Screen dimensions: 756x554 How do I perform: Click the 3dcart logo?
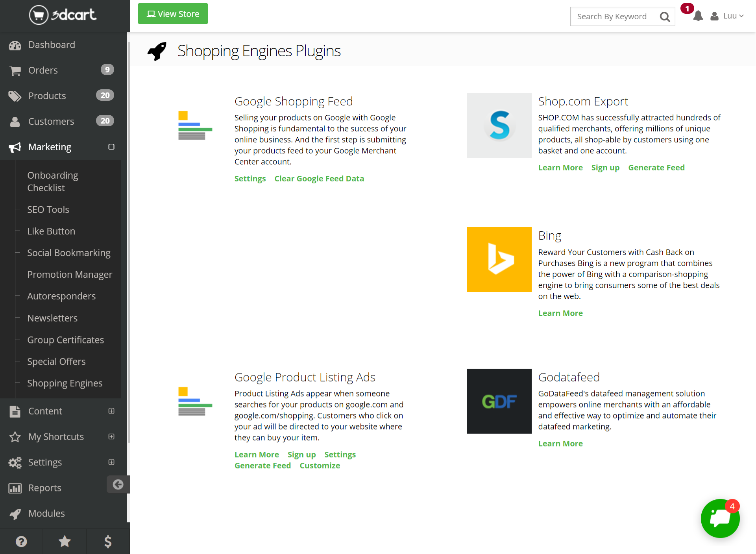click(63, 15)
